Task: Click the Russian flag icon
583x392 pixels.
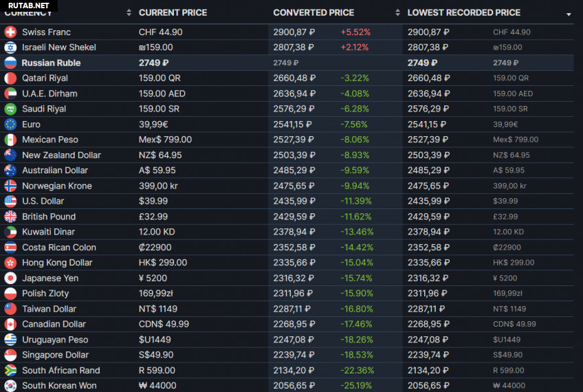Action: pyautogui.click(x=10, y=63)
